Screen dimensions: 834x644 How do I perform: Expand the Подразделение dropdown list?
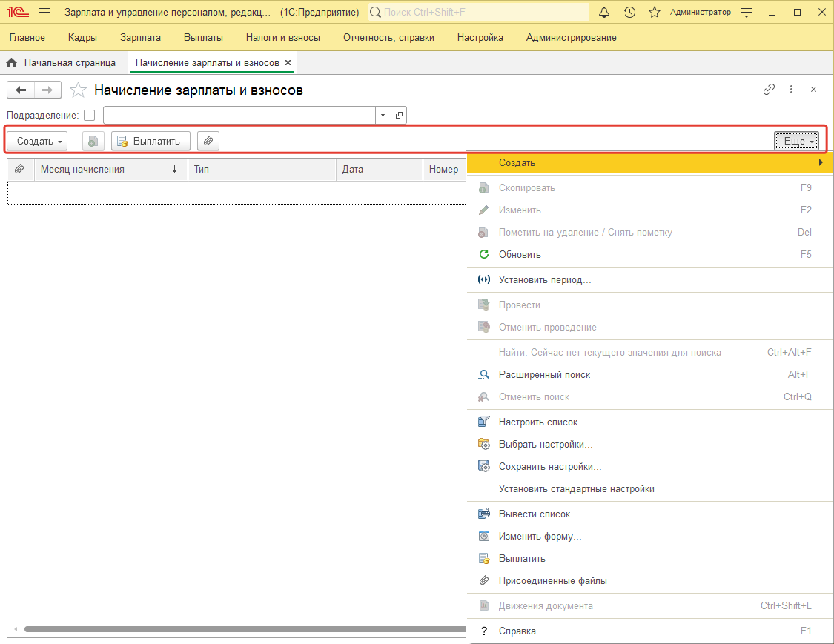(383, 116)
